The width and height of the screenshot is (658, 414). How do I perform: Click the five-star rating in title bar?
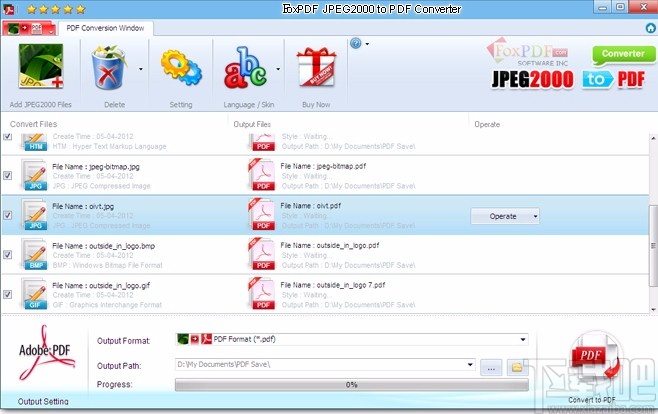[x=55, y=9]
